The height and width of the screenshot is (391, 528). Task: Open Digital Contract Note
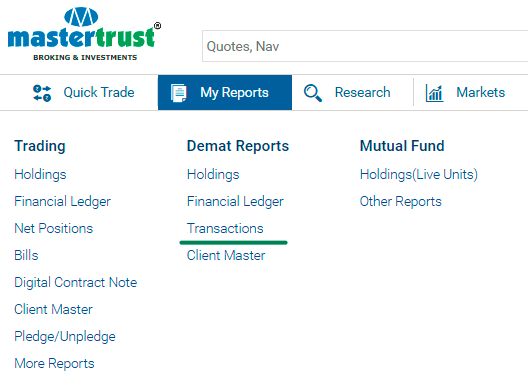[x=76, y=282]
